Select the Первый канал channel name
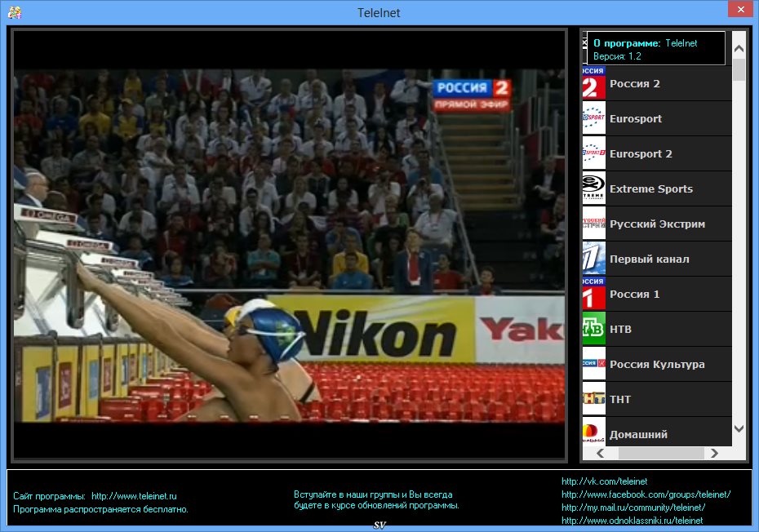The height and width of the screenshot is (532, 759). click(650, 259)
